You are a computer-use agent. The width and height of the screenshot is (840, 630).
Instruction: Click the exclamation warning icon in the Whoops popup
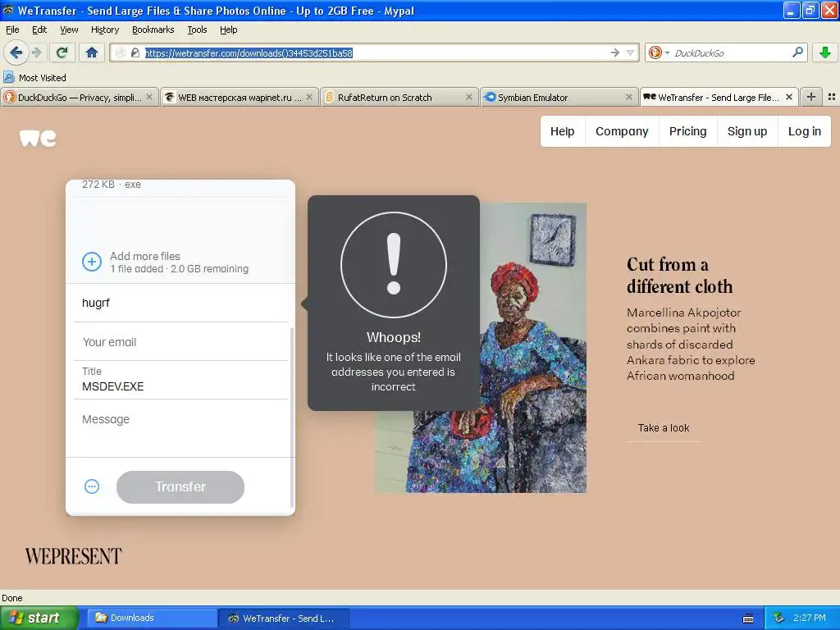pos(394,265)
